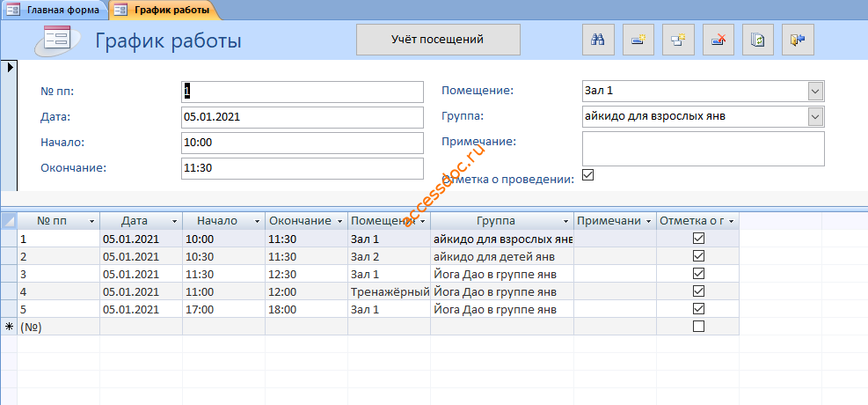The height and width of the screenshot is (405, 868).
Task: Open the Отметка о column filter arrow
Action: [732, 221]
